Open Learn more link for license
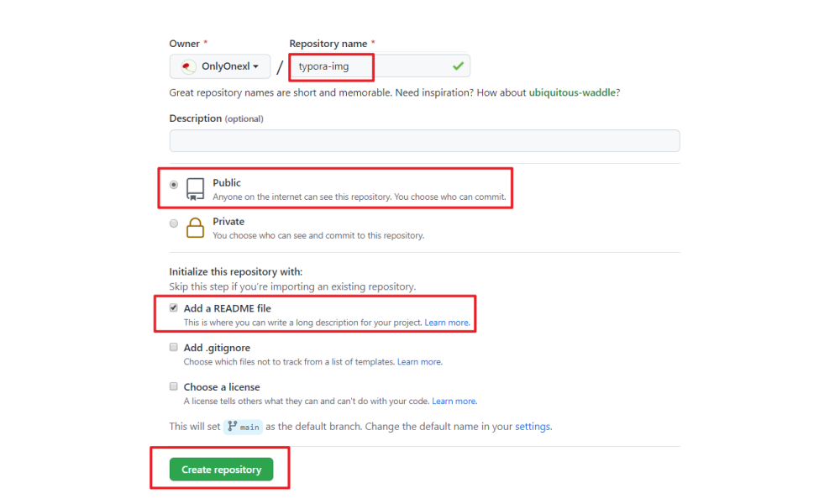Image resolution: width=840 pixels, height=504 pixels. coord(454,402)
